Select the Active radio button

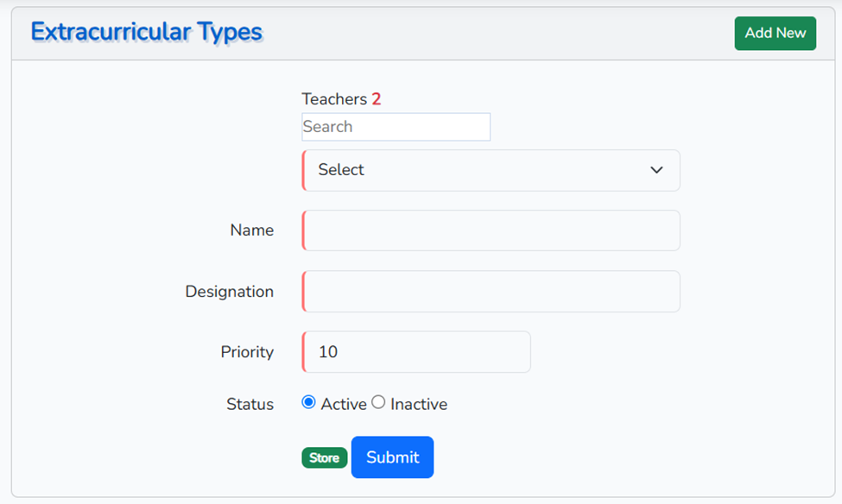308,402
